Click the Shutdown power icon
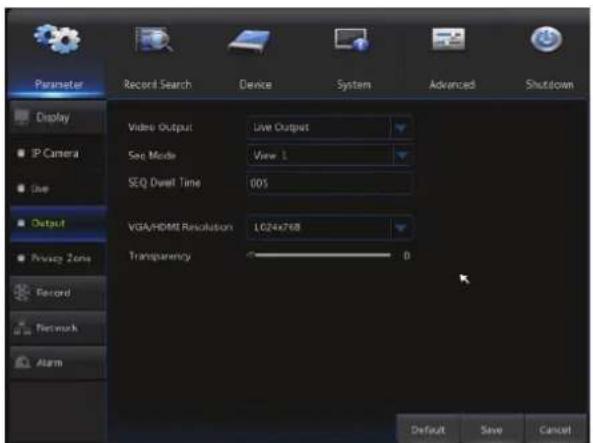593x443 pixels. pos(546,39)
